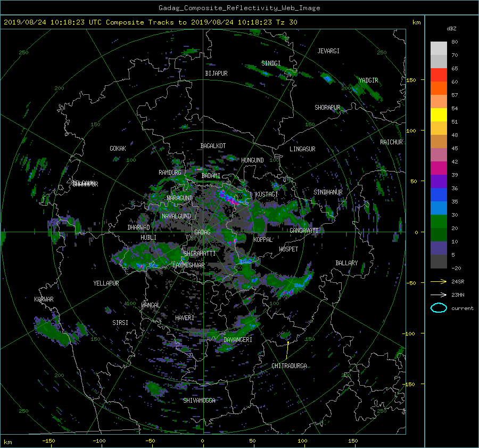This screenshot has width=479, height=448.
Task: Click the CHITRADURGA city label
Action: click(290, 366)
